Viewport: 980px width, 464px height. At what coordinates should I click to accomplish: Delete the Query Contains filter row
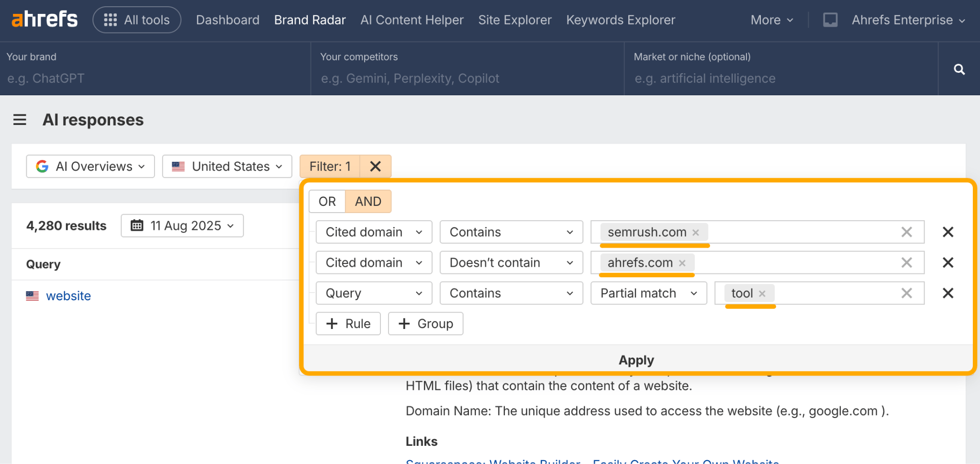pos(948,293)
